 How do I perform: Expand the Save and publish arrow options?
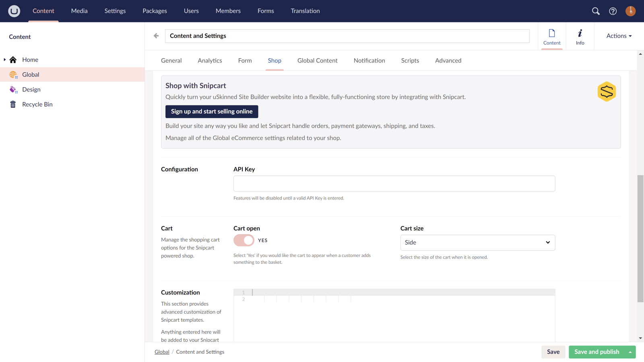click(x=630, y=352)
